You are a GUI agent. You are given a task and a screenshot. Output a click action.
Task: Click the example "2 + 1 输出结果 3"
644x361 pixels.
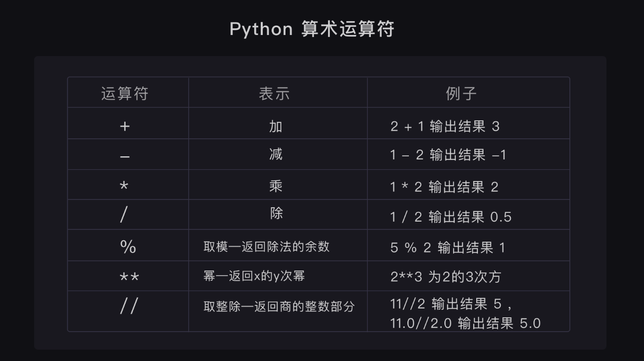(x=445, y=127)
